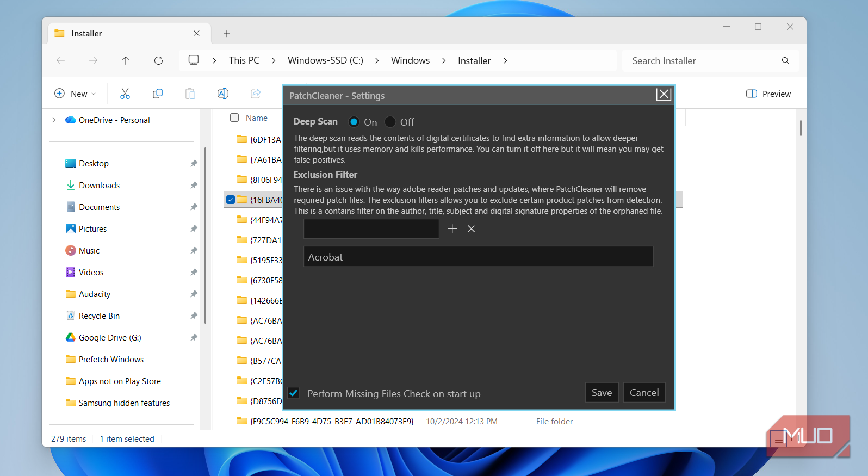Screen dimensions: 868x476
Task: Open the {8F06F94 folder
Action: click(x=259, y=180)
